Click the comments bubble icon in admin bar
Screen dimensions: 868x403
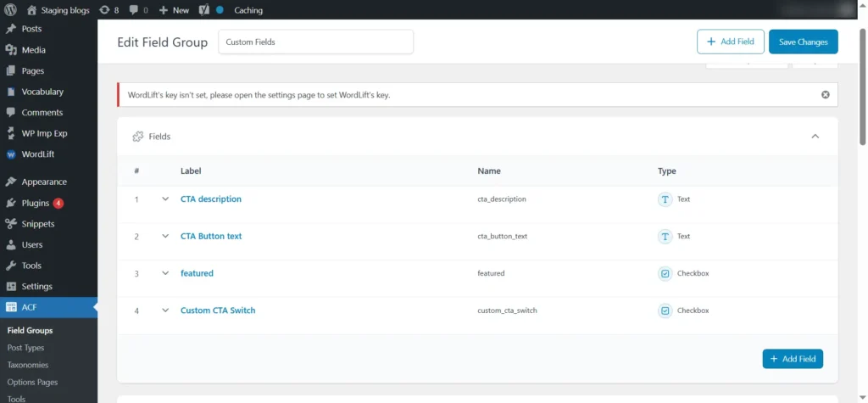(134, 10)
